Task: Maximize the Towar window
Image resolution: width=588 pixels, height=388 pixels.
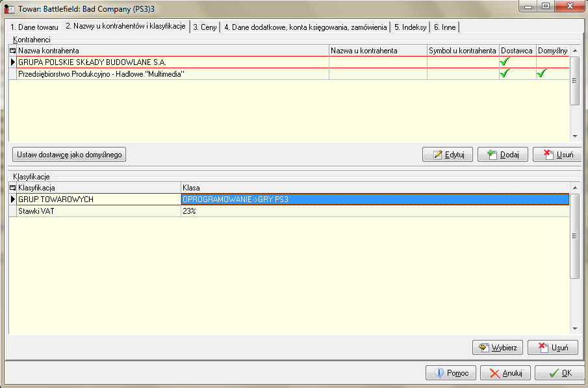Action: pos(546,6)
